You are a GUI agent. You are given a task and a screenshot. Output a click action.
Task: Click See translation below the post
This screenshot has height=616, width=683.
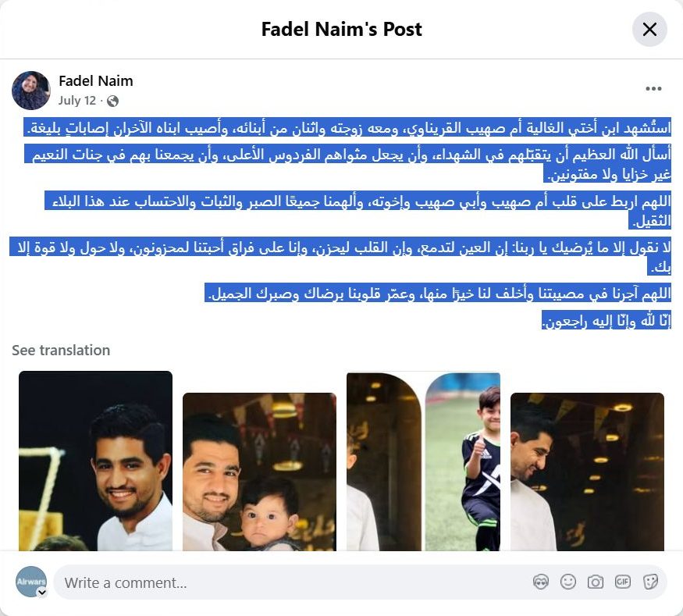click(61, 351)
